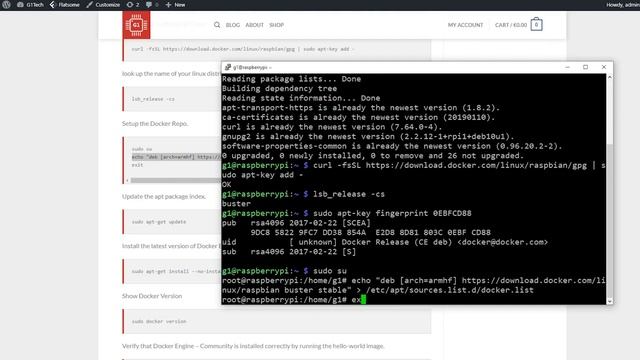This screenshot has width=640, height=360.
Task: Open the updates counter in admin bar
Action: tap(133, 4)
